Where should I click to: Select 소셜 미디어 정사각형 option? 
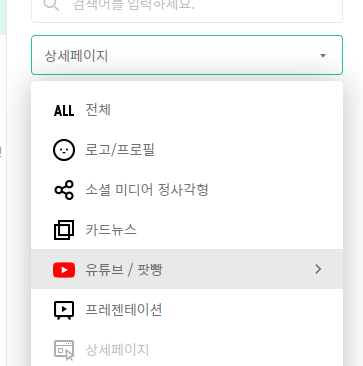point(187,190)
